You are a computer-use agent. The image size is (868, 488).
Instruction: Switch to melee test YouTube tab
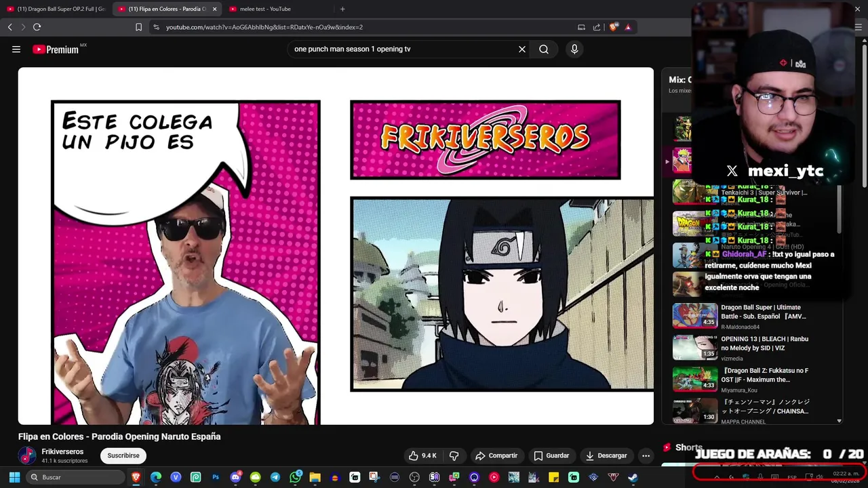pyautogui.click(x=277, y=9)
